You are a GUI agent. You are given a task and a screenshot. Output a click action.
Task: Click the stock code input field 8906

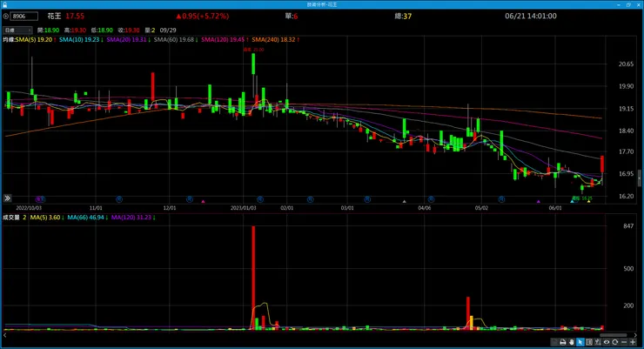[x=23, y=17]
